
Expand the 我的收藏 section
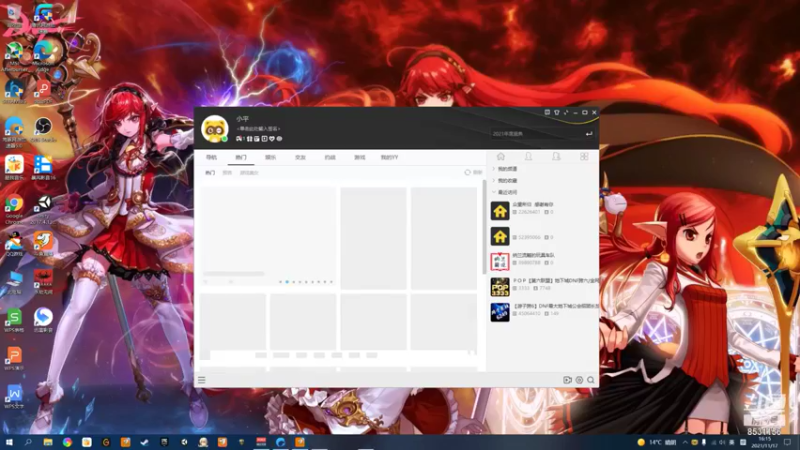coord(505,181)
